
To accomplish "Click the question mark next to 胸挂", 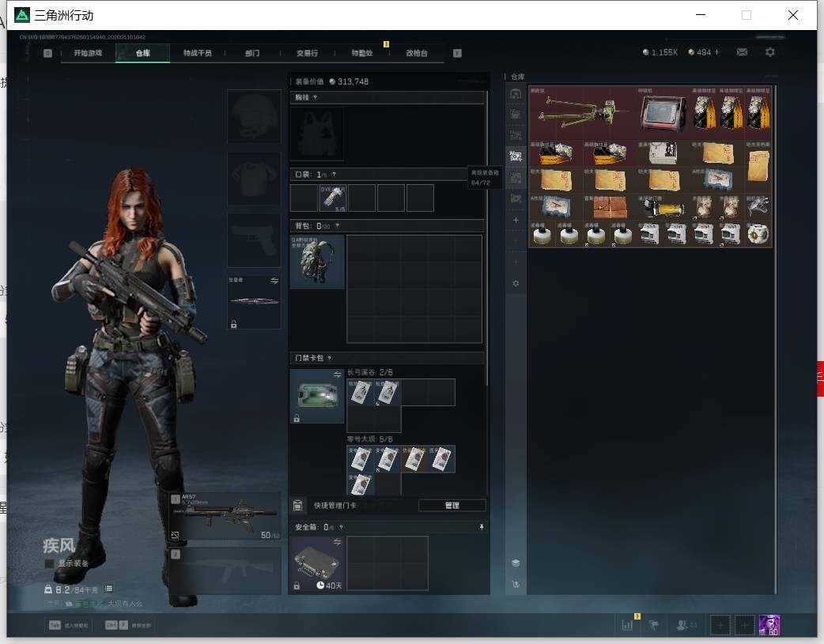I will coord(315,98).
